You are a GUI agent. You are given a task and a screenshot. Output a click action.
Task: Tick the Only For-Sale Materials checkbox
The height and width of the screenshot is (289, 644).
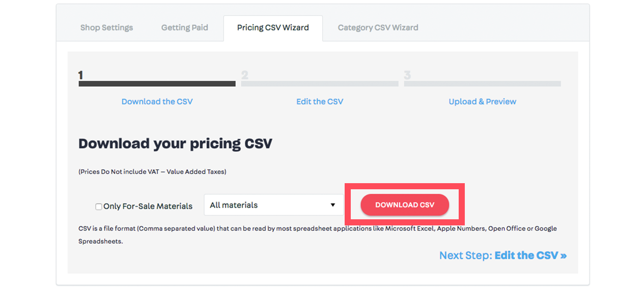99,207
